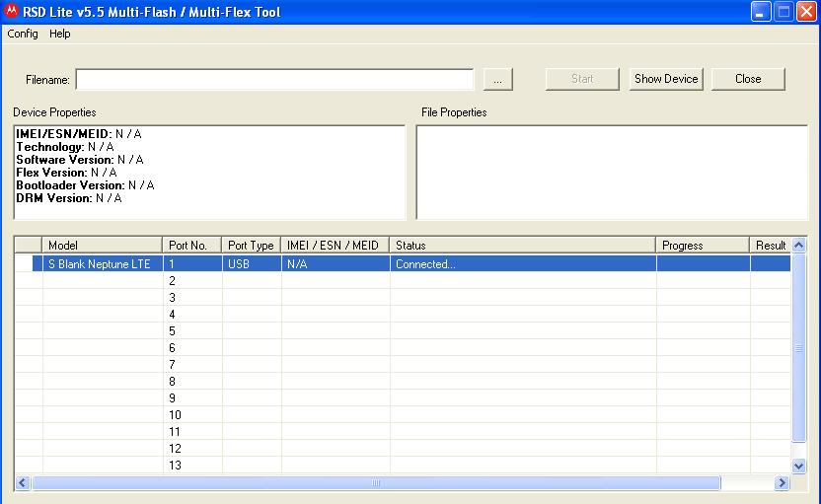The height and width of the screenshot is (504, 821).
Task: Click the Port Type column header
Action: point(252,245)
